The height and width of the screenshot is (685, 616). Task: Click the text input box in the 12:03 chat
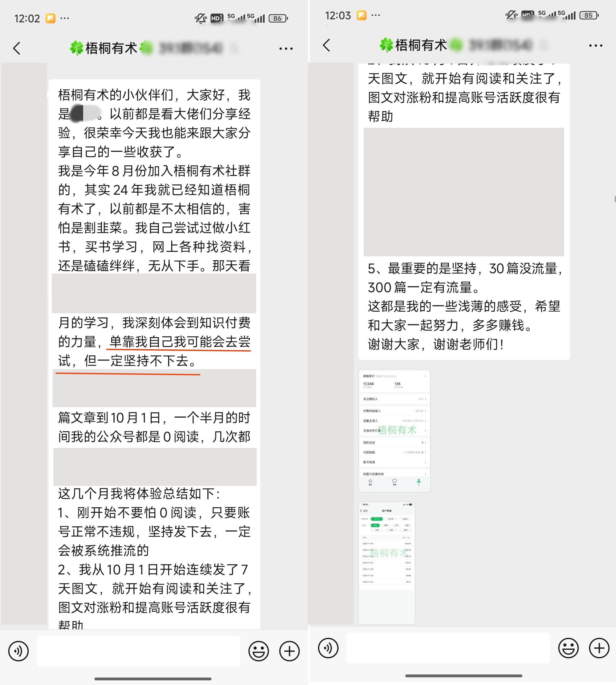(448, 648)
